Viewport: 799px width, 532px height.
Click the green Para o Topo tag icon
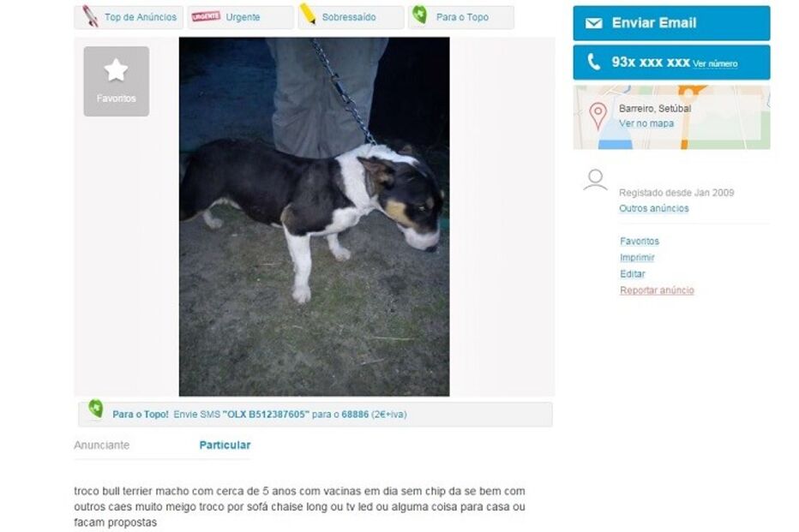point(420,15)
